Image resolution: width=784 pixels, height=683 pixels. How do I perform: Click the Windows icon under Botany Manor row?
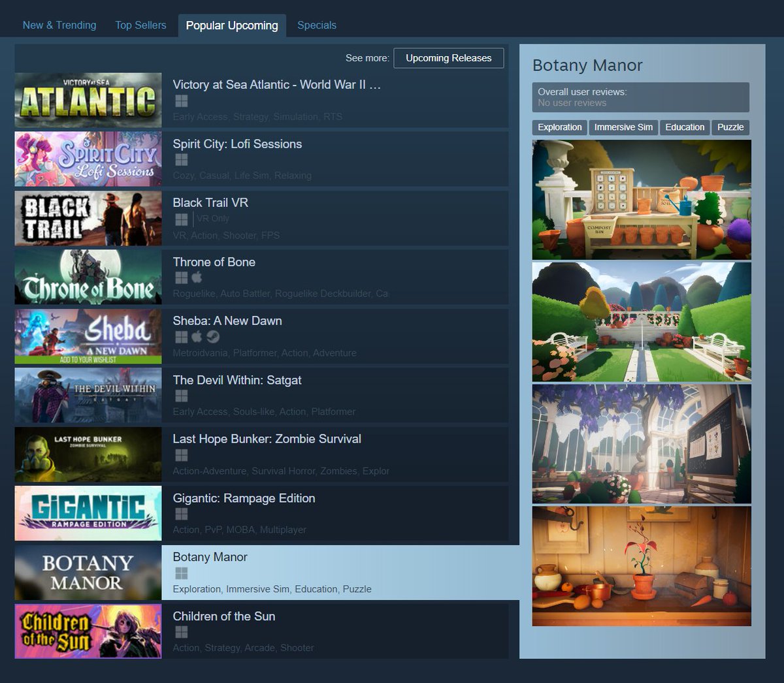[x=182, y=573]
